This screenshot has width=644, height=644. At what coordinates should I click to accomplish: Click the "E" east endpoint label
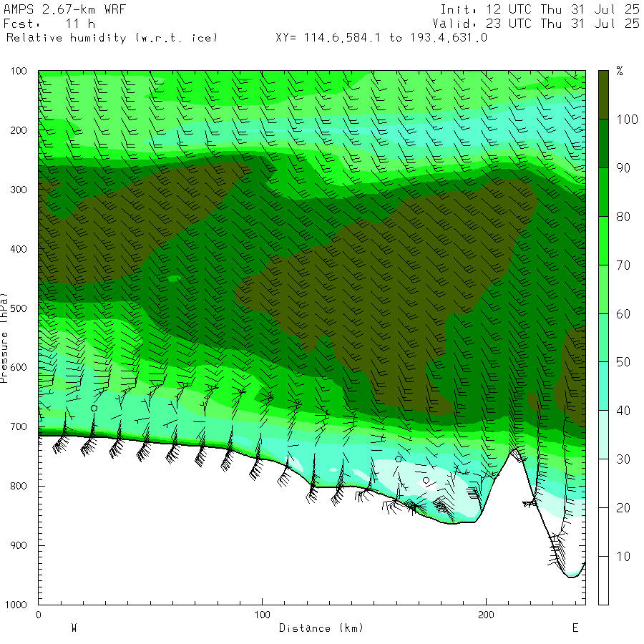(x=575, y=628)
